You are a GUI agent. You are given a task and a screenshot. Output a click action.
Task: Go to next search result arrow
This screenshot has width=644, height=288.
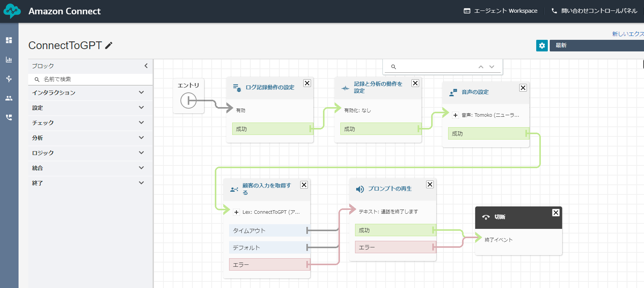tap(492, 67)
